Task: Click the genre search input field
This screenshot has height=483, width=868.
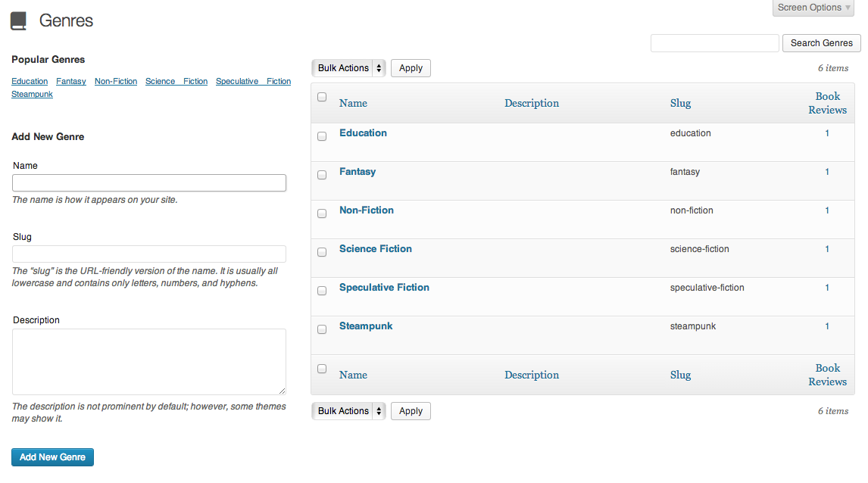Action: 715,43
